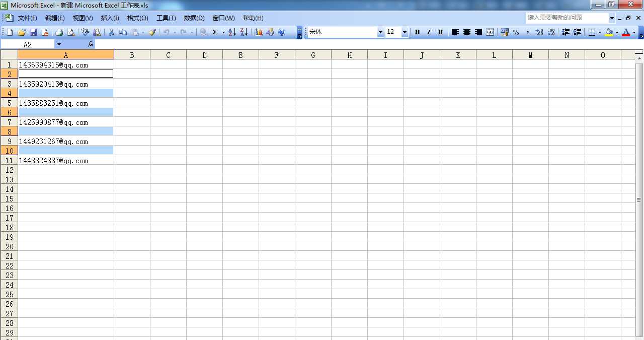Select column H header
The height and width of the screenshot is (340, 644).
pyautogui.click(x=349, y=55)
